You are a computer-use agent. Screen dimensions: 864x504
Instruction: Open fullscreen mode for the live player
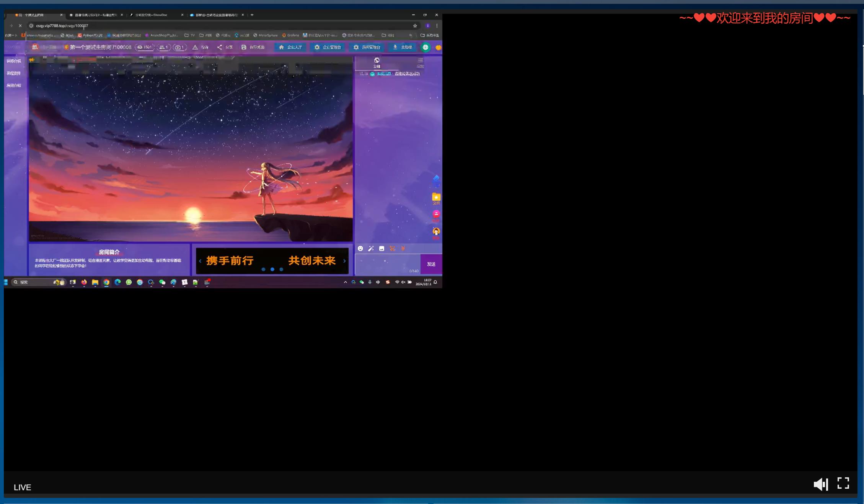pyautogui.click(x=843, y=483)
